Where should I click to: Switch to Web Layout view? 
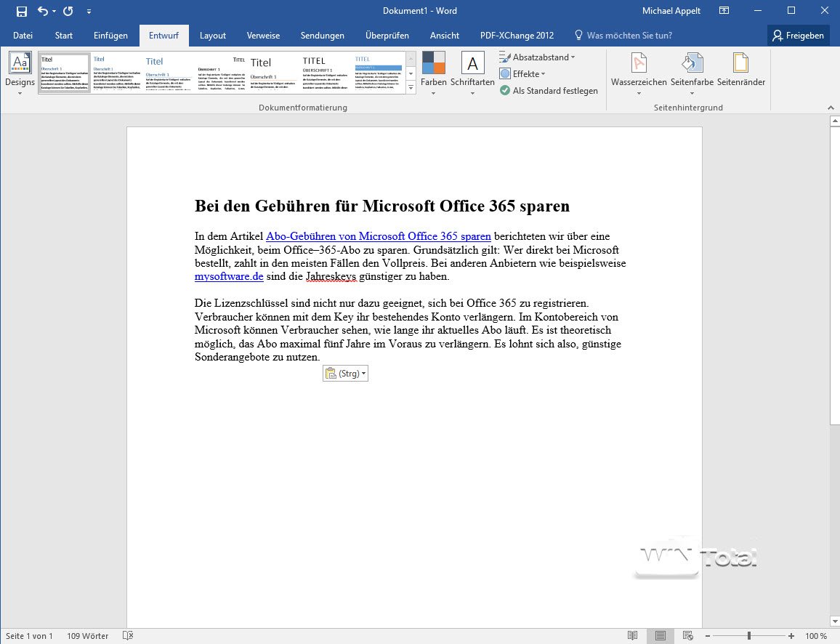click(688, 636)
